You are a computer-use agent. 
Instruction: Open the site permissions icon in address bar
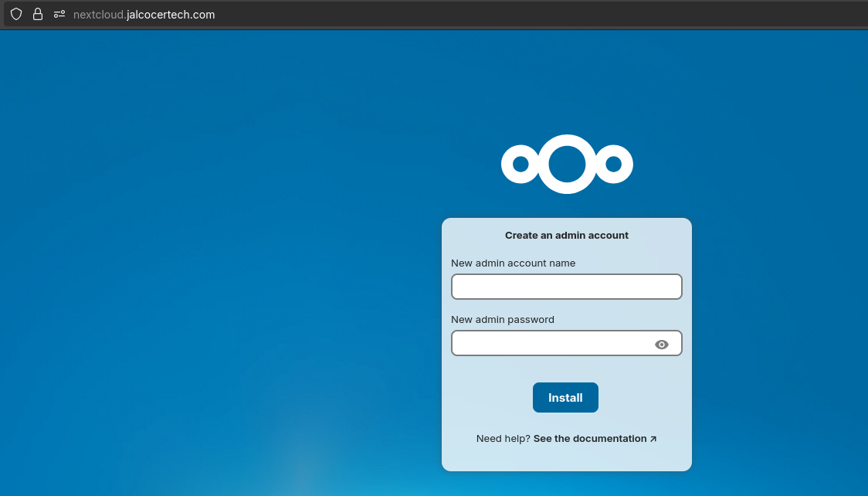click(59, 15)
